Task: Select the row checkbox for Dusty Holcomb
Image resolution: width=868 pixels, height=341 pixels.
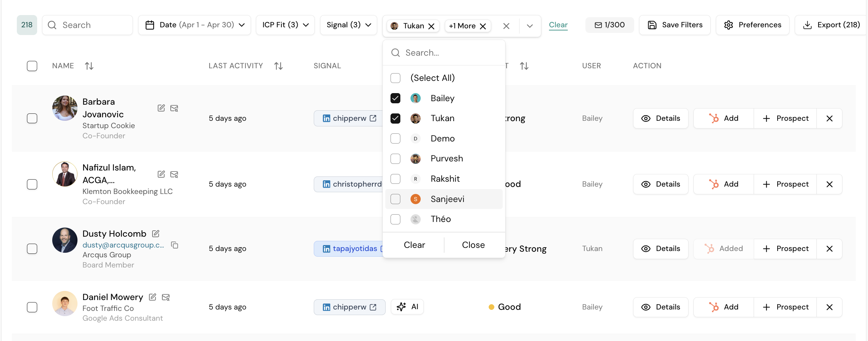Action: tap(32, 249)
